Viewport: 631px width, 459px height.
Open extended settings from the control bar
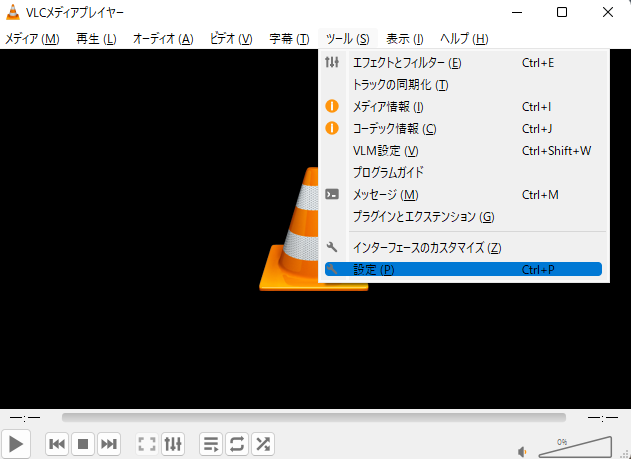click(173, 443)
